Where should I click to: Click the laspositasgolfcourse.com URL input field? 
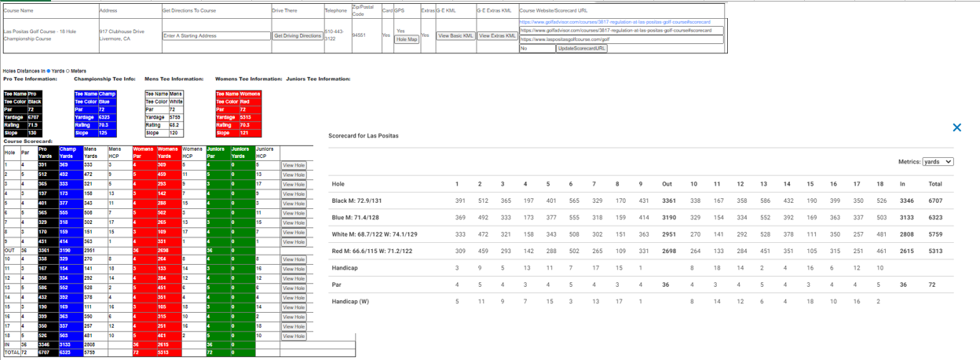click(x=621, y=39)
